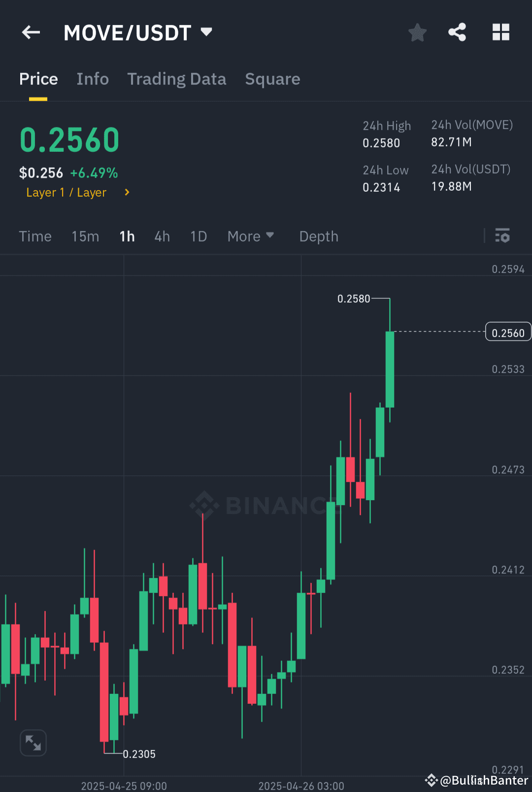Switch the chart to 15m candles
The width and height of the screenshot is (532, 792).
click(85, 237)
